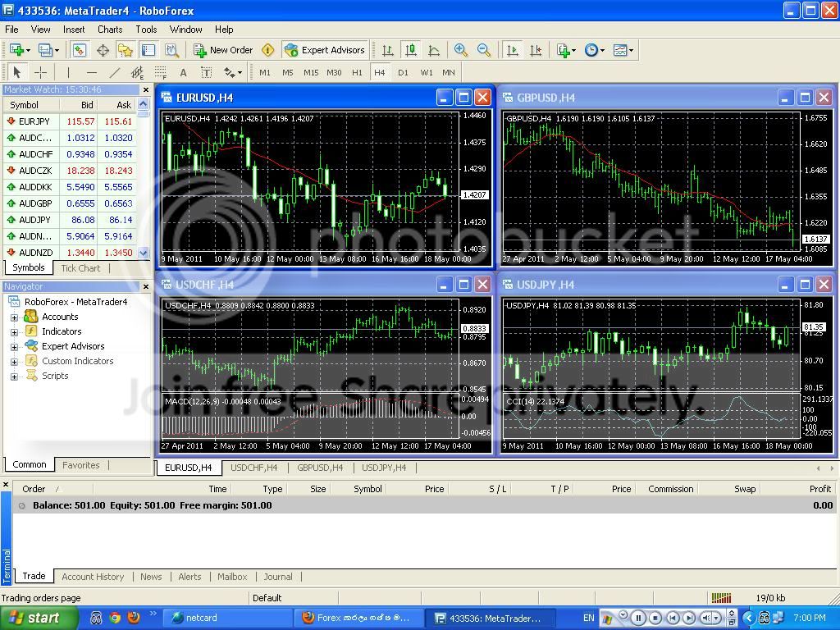840x630 pixels.
Task: Open the netcard taskbar item
Action: coord(227,619)
